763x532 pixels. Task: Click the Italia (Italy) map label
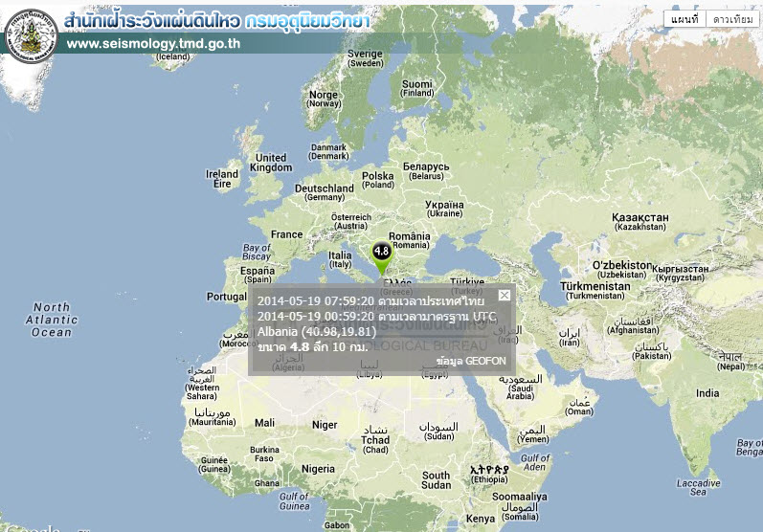(x=340, y=259)
